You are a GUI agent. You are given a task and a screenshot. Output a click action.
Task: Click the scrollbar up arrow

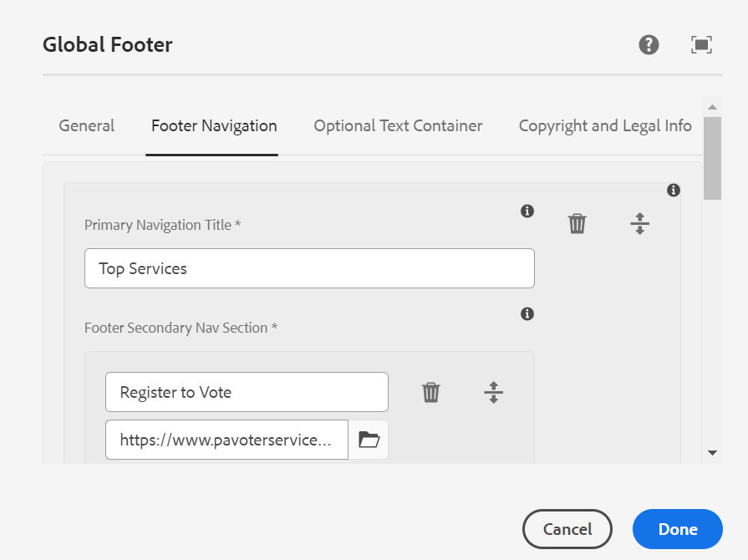coord(712,107)
